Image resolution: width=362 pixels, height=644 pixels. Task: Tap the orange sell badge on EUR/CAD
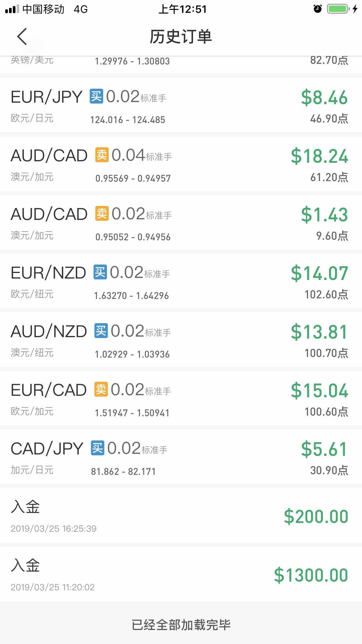pos(101,389)
